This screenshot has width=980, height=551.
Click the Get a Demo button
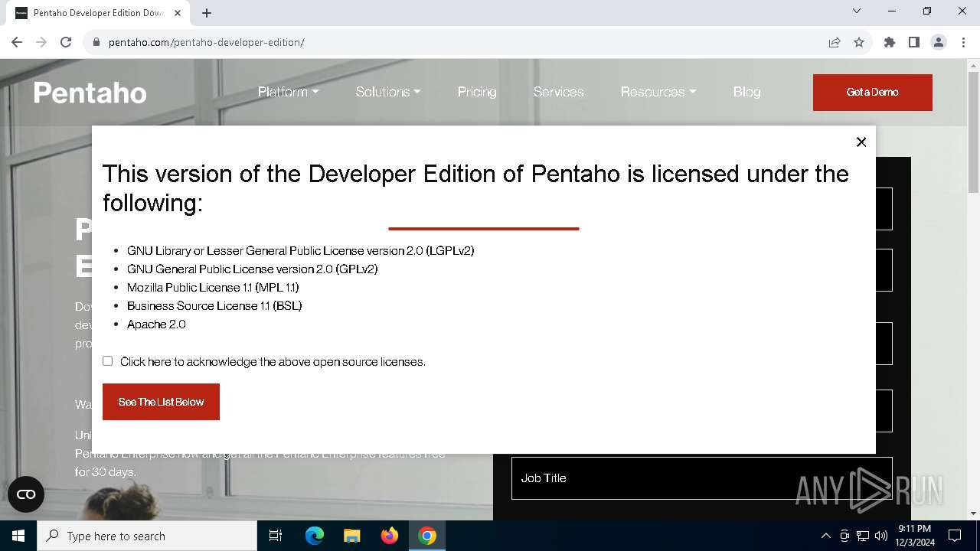(x=873, y=92)
